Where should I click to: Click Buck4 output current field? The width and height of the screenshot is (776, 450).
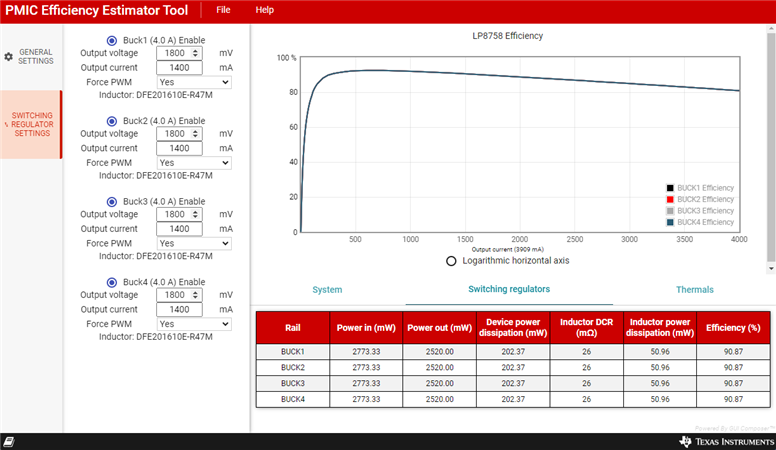point(179,310)
